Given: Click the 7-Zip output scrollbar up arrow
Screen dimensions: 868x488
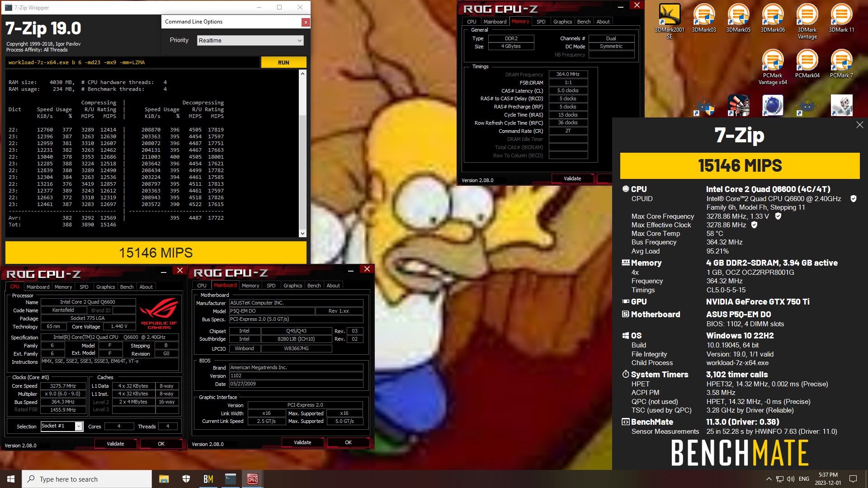Looking at the screenshot, I should coord(302,73).
